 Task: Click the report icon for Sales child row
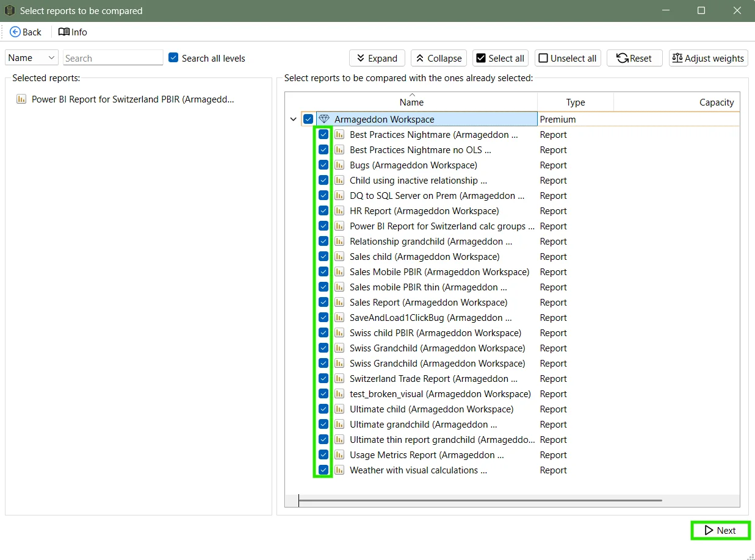[339, 257]
